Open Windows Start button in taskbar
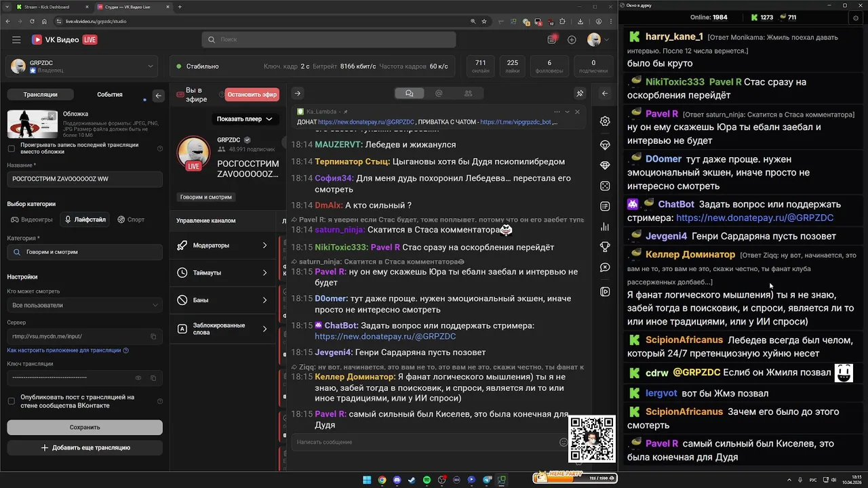Viewport: 868px width, 488px height. [x=367, y=480]
